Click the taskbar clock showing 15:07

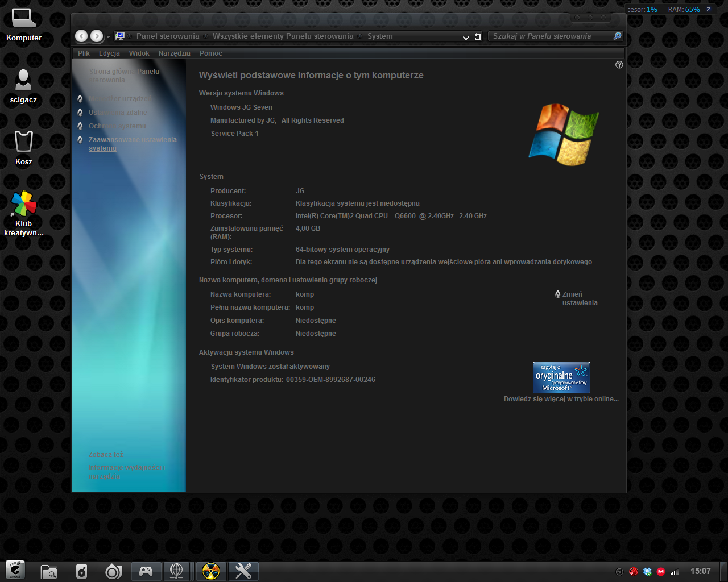(701, 571)
